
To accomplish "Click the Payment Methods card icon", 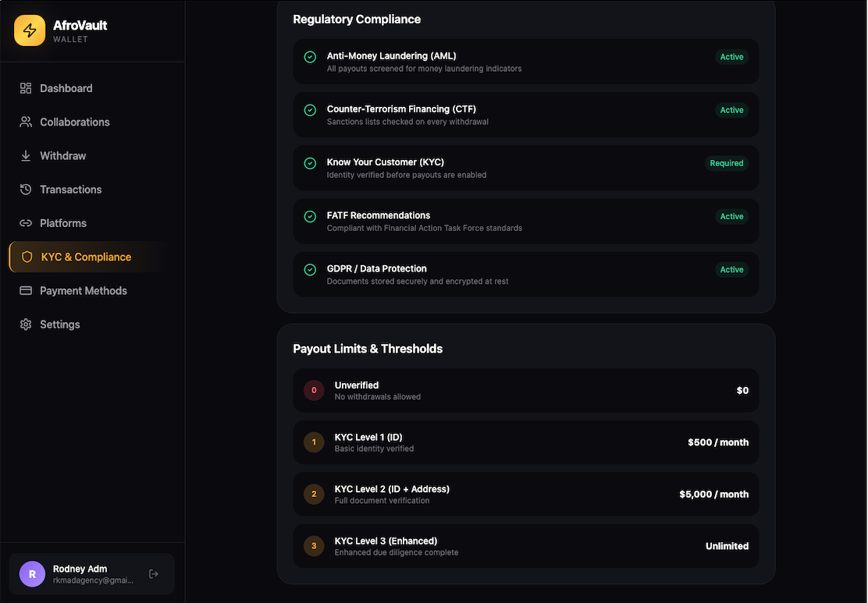I will point(26,290).
